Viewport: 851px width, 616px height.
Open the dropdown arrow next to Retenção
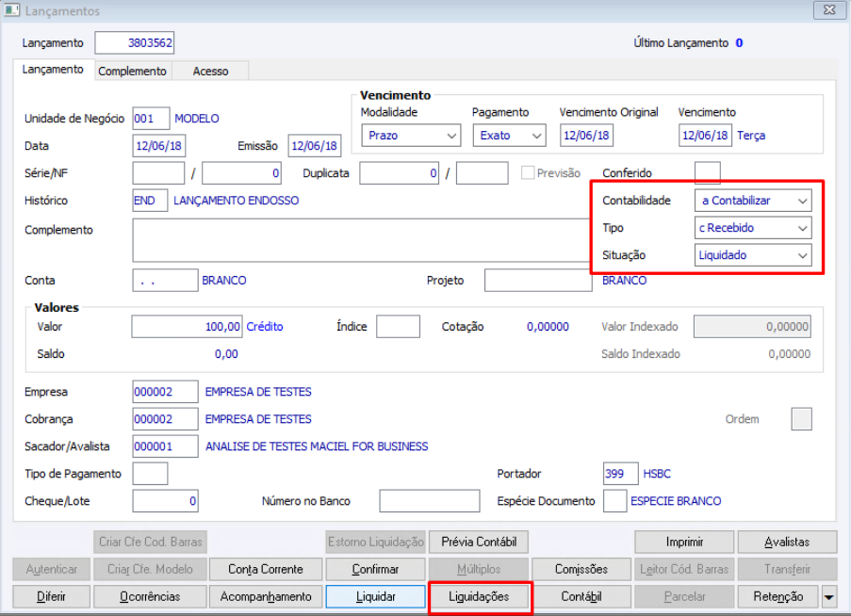828,597
